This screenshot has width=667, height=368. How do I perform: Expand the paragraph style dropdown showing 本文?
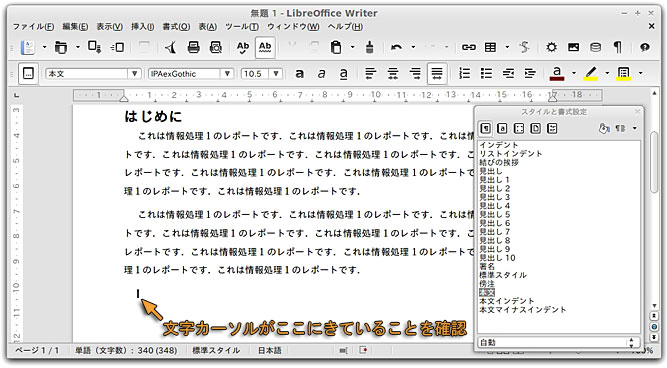pos(134,74)
